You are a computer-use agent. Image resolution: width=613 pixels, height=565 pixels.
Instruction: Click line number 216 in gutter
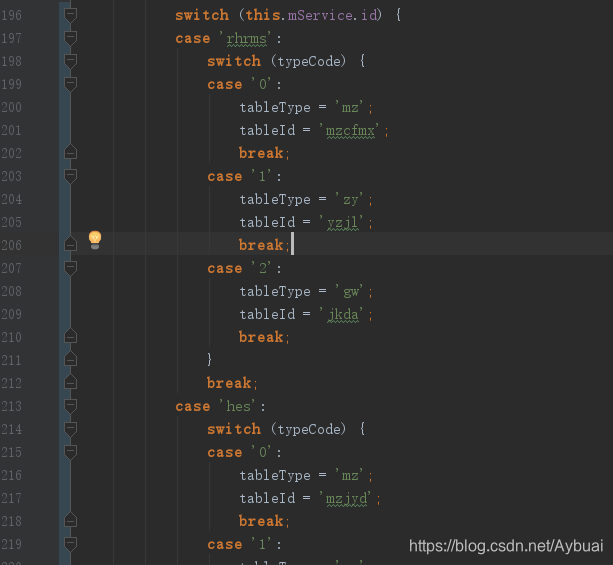[11, 475]
